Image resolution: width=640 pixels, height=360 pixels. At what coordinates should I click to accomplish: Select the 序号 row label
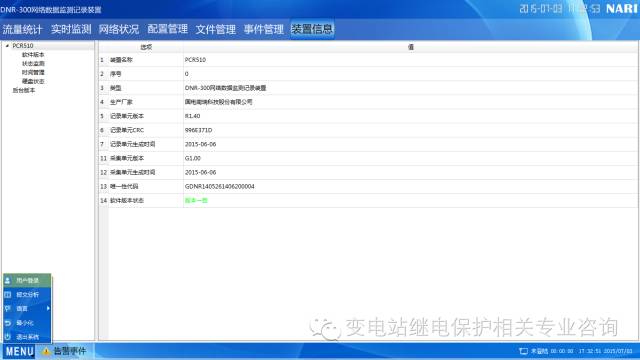click(116, 74)
